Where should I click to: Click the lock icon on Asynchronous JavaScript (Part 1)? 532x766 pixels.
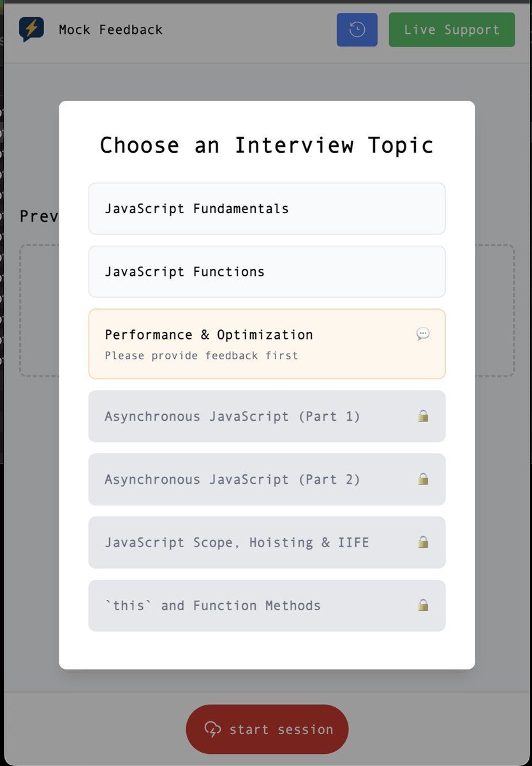tap(423, 416)
